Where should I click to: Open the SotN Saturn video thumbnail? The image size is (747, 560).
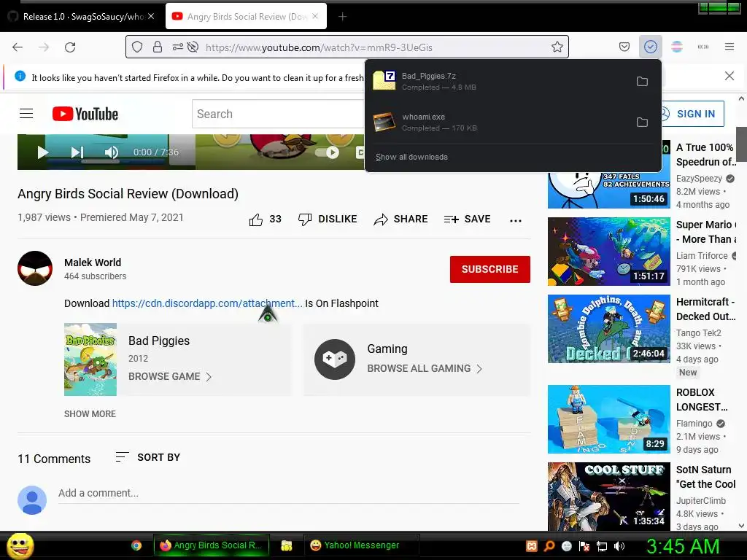click(x=609, y=496)
